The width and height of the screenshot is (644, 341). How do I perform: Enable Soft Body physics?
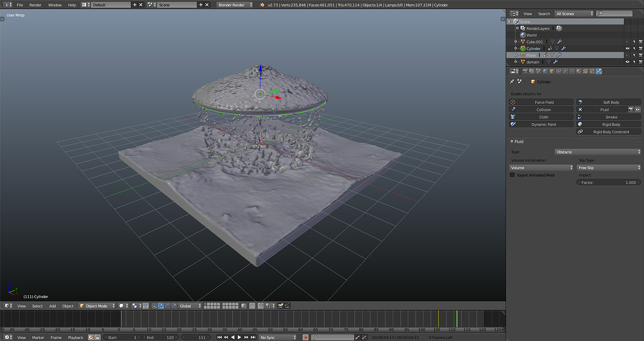point(609,103)
